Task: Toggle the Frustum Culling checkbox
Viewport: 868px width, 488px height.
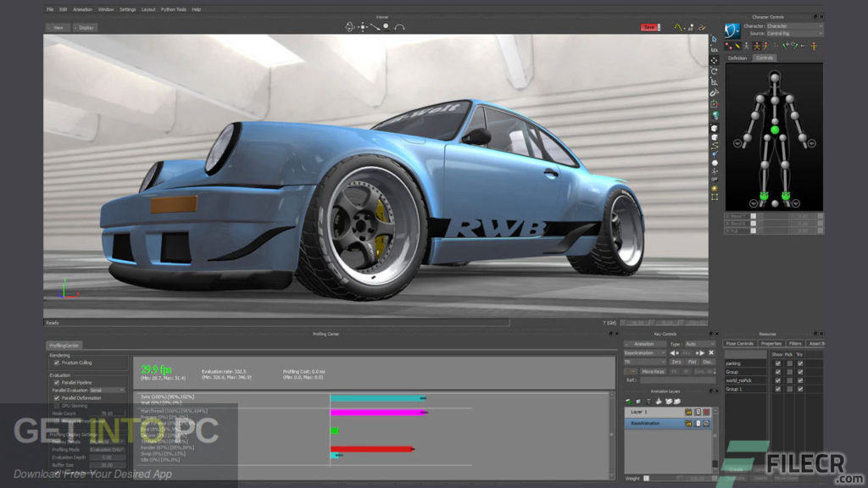Action: pos(57,363)
